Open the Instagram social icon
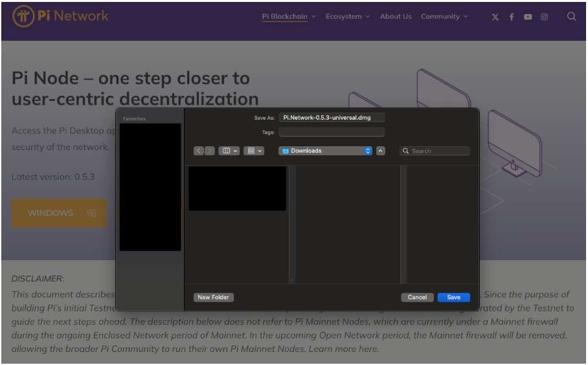588x365 pixels. pyautogui.click(x=544, y=17)
